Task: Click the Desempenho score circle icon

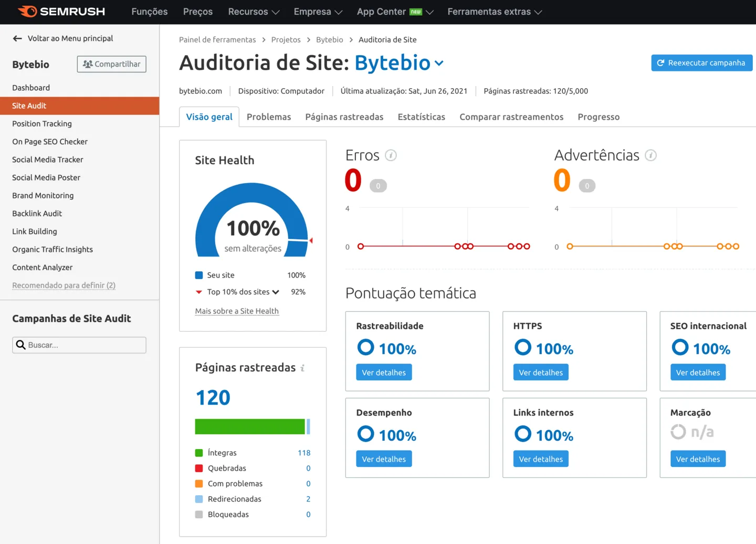Action: pos(365,434)
